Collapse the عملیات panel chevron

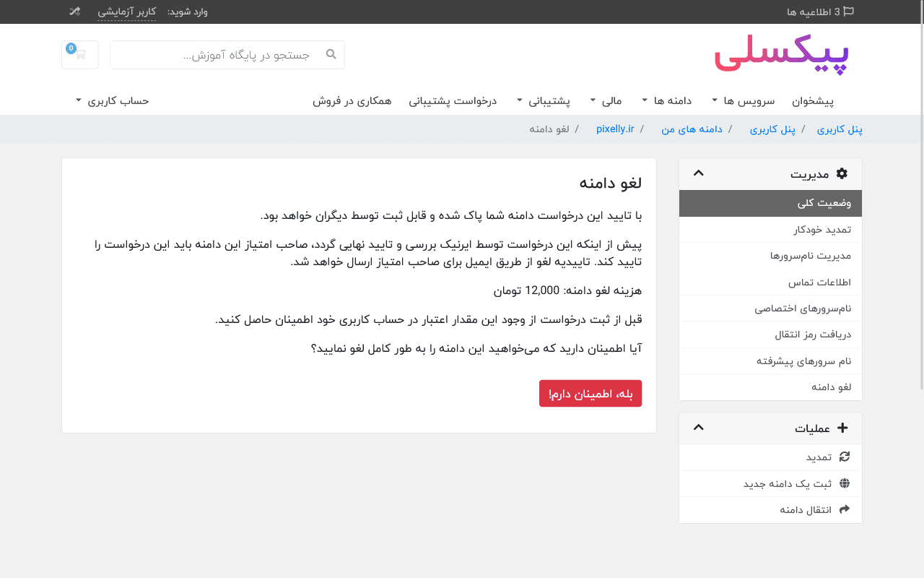click(698, 428)
